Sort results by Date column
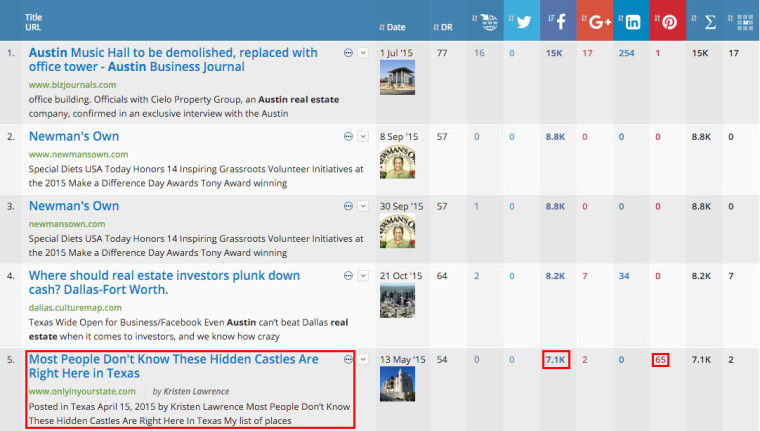This screenshot has height=431, width=760. click(392, 27)
